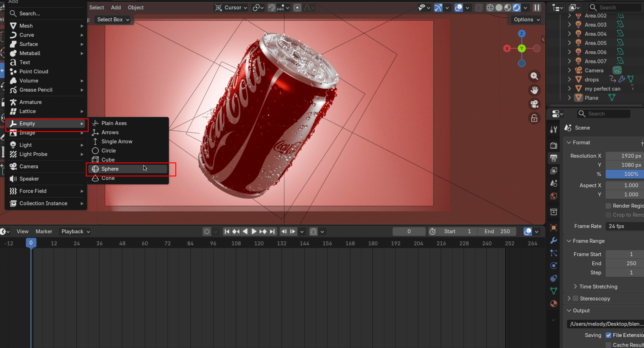Open the Tool properties tab
Image resolution: width=644 pixels, height=348 pixels.
[554, 129]
